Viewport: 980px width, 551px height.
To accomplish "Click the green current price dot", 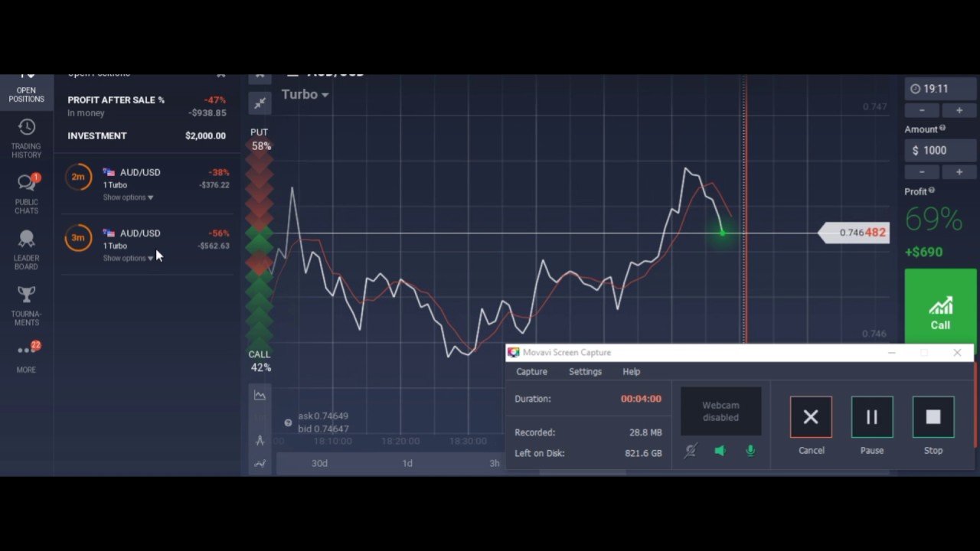I will tap(722, 232).
